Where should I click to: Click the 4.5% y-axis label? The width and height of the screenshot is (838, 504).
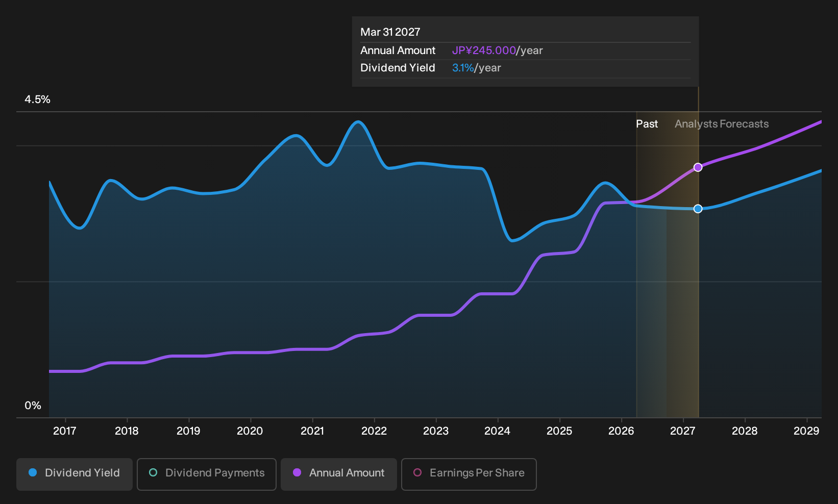(x=37, y=99)
